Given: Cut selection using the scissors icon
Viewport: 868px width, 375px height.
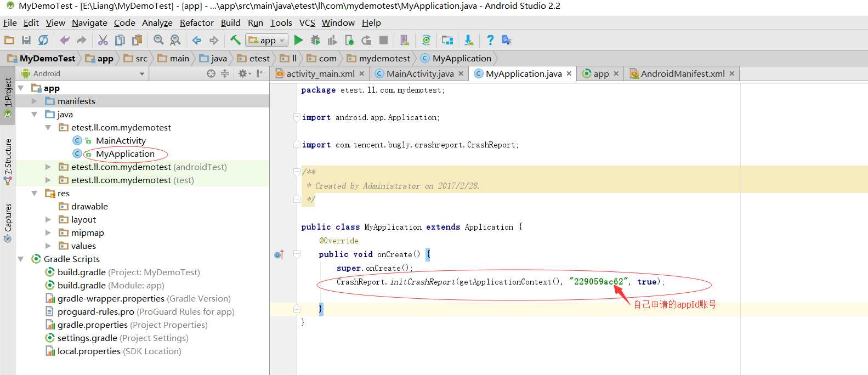Looking at the screenshot, I should (x=103, y=40).
